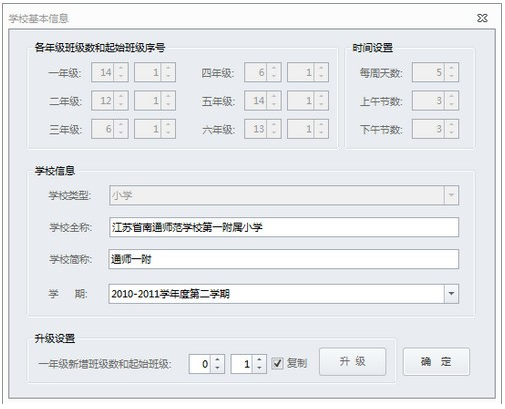Increase the new first-grade class count spinner
The width and height of the screenshot is (505, 409).
coord(218,359)
